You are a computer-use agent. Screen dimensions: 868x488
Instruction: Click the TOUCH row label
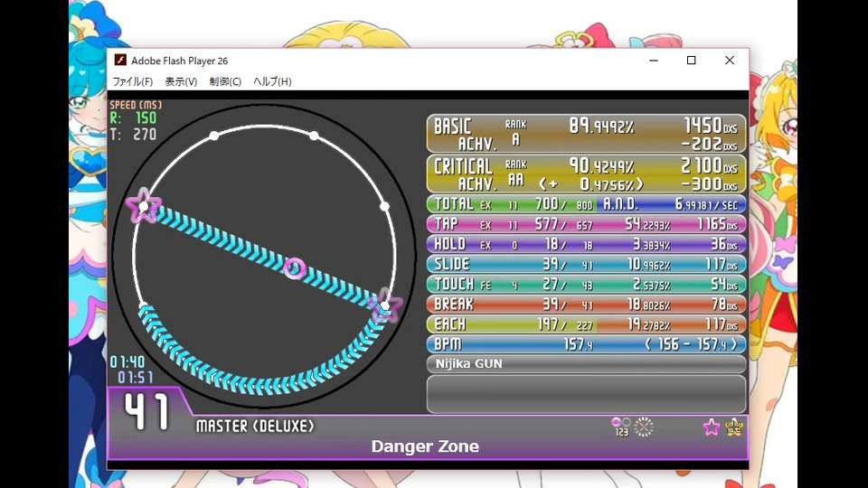click(x=454, y=284)
